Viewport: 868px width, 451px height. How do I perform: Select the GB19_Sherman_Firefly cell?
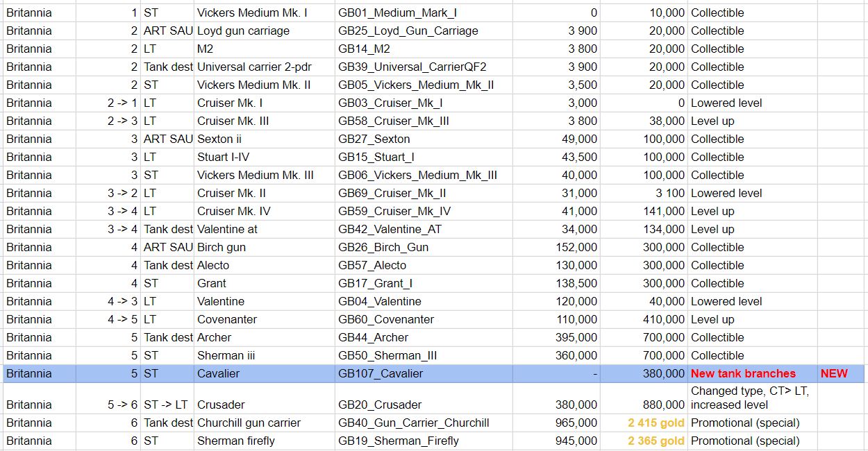424,441
